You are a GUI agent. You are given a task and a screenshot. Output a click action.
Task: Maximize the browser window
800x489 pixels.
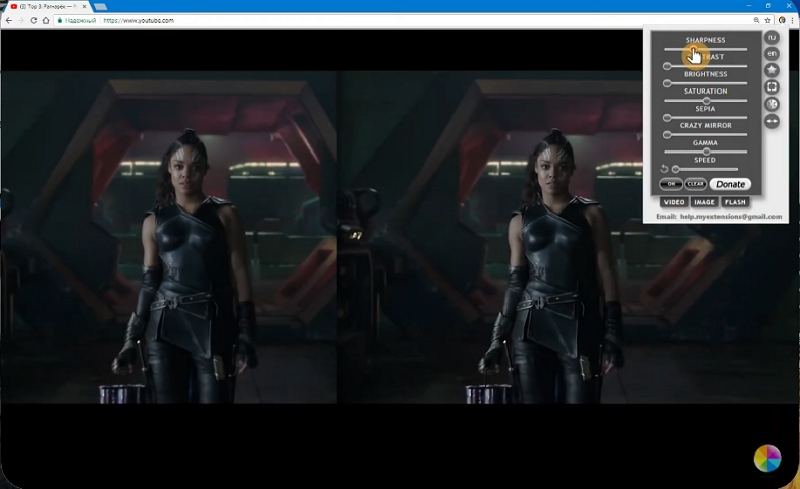(x=768, y=6)
